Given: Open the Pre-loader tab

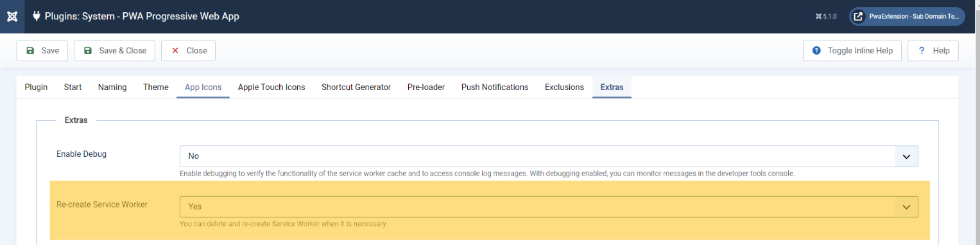Looking at the screenshot, I should [426, 87].
